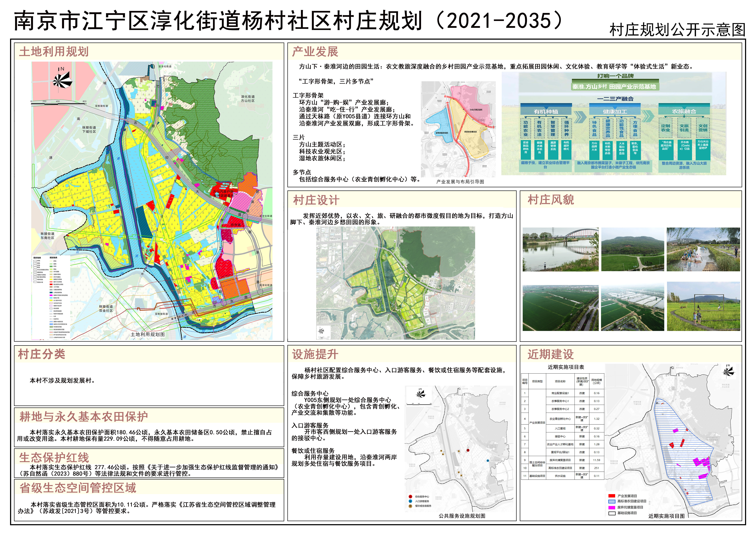
Task: Click red 产业发展项目 legend swatch
Action: (x=612, y=496)
